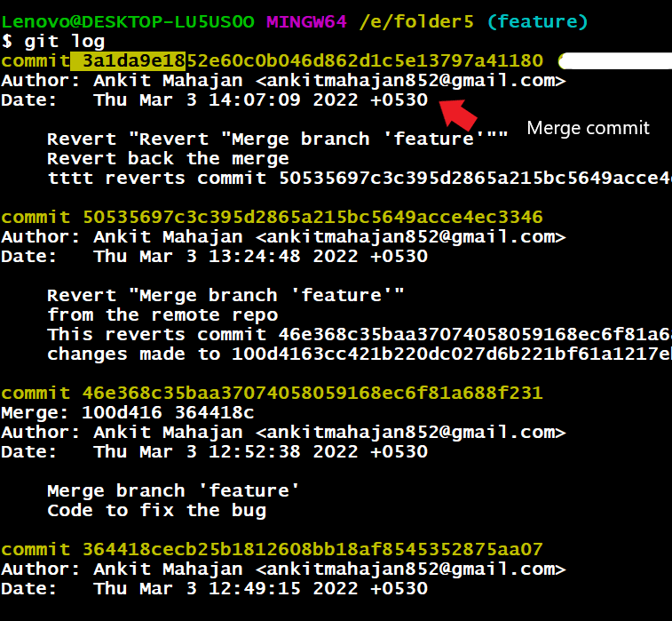Viewport: 672px width, 621px height.
Task: Click the "Merge commit" annotation label
Action: [x=588, y=128]
